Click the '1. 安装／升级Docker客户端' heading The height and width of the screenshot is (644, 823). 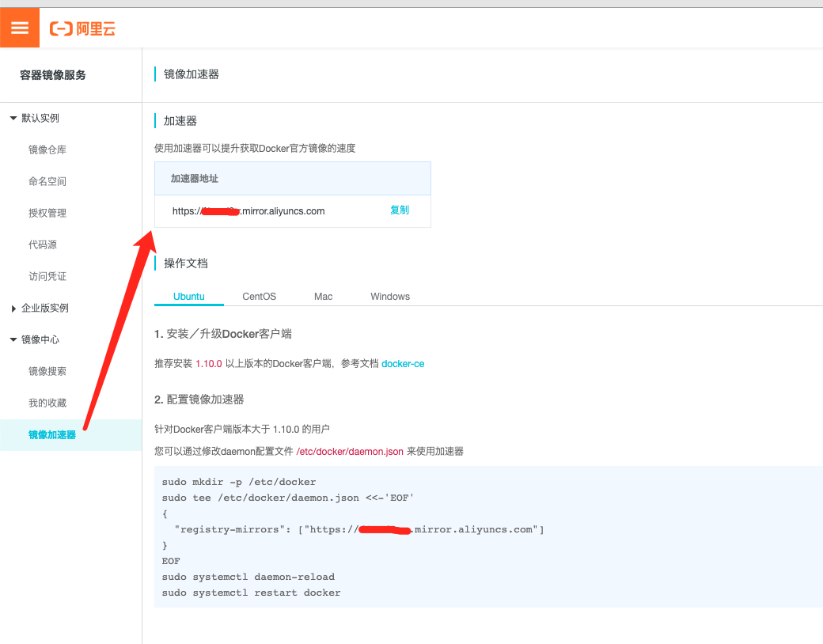pyautogui.click(x=223, y=334)
